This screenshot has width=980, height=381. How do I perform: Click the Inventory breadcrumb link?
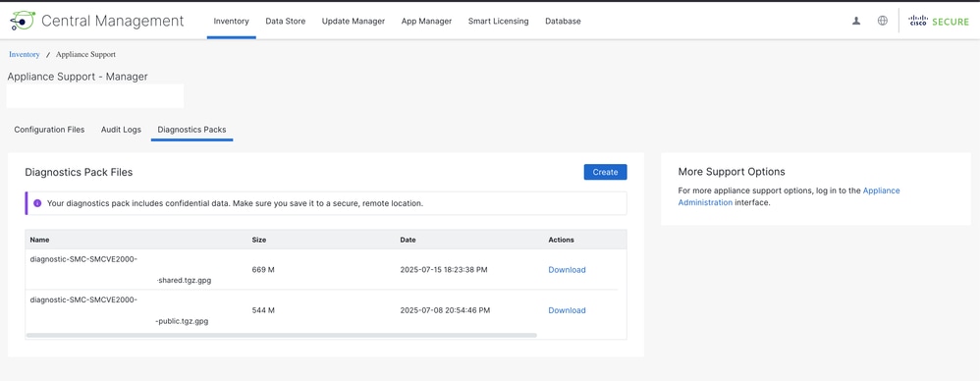[25, 54]
